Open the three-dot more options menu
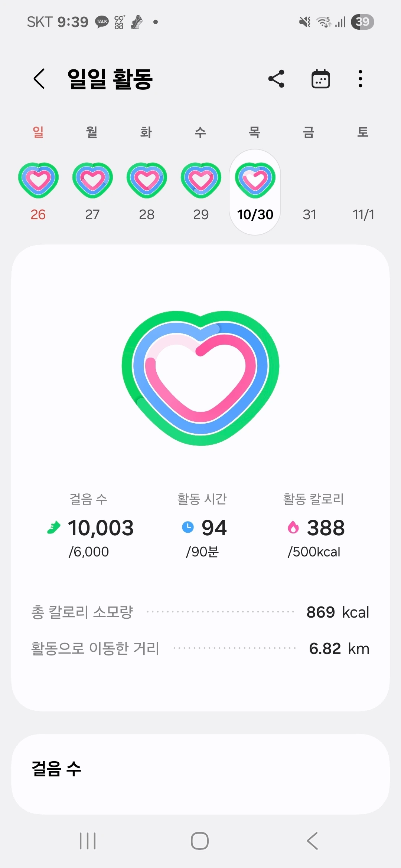401x868 pixels. (x=360, y=79)
